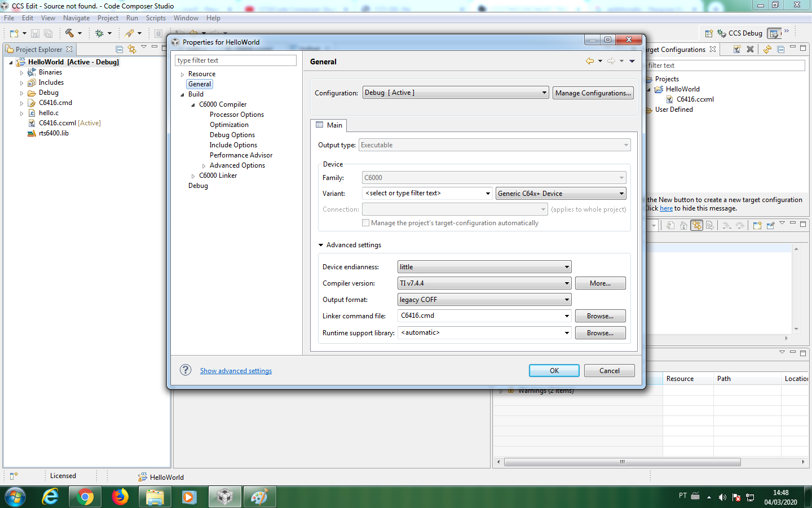This screenshot has width=812, height=508.
Task: Click the horizontal scrollbar in the Problems view
Action: pos(623,462)
